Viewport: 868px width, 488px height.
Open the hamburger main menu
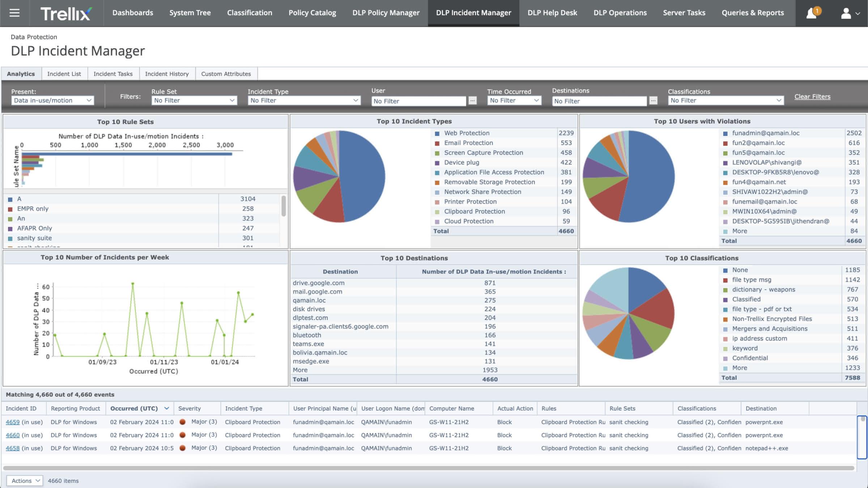14,13
